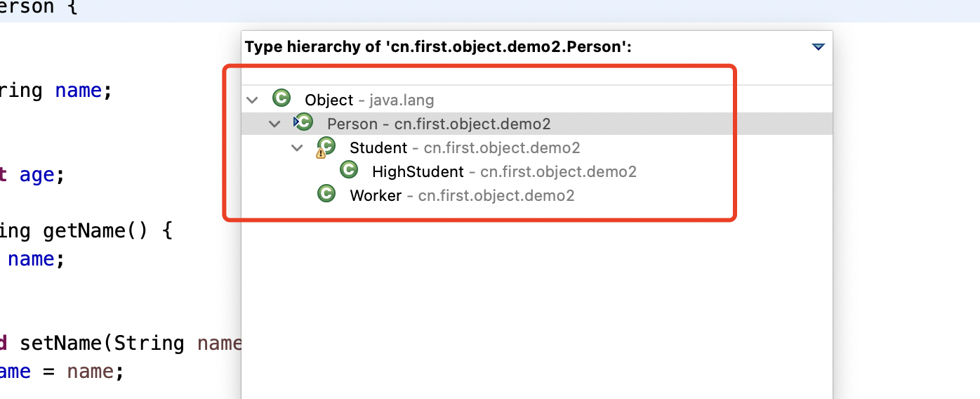Select the Worker label in hierarchy
This screenshot has width=980, height=399.
tap(376, 196)
